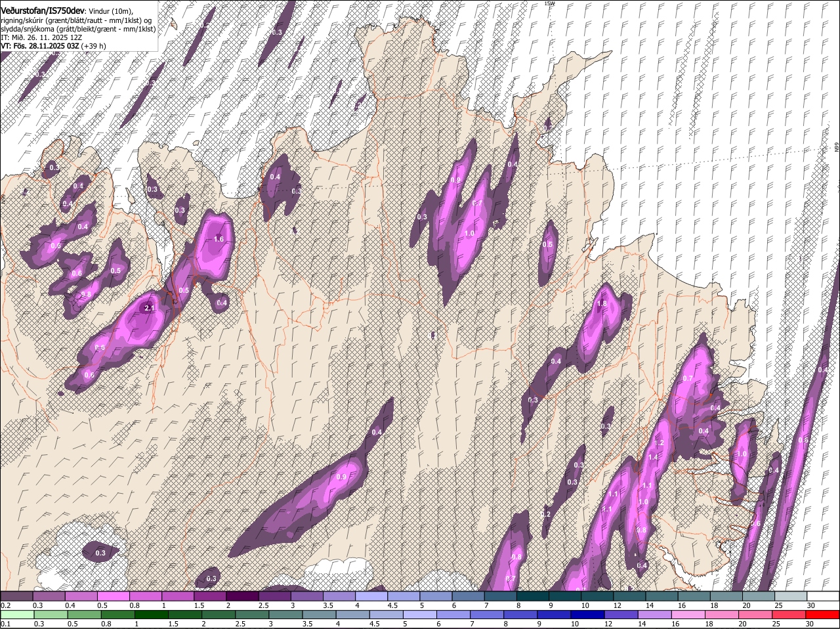
Task: Click the '15W' longitude label at top
Action: click(x=549, y=3)
